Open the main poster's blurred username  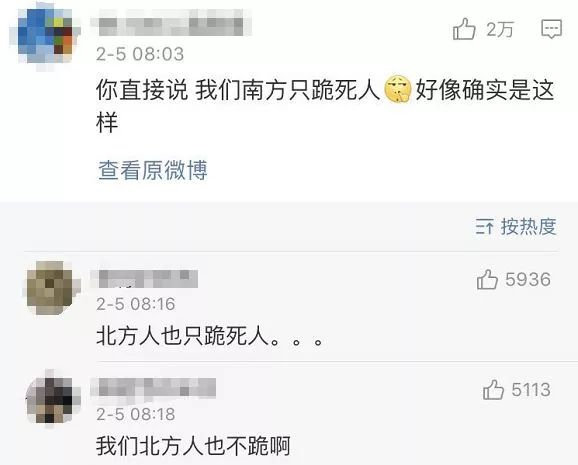171,23
